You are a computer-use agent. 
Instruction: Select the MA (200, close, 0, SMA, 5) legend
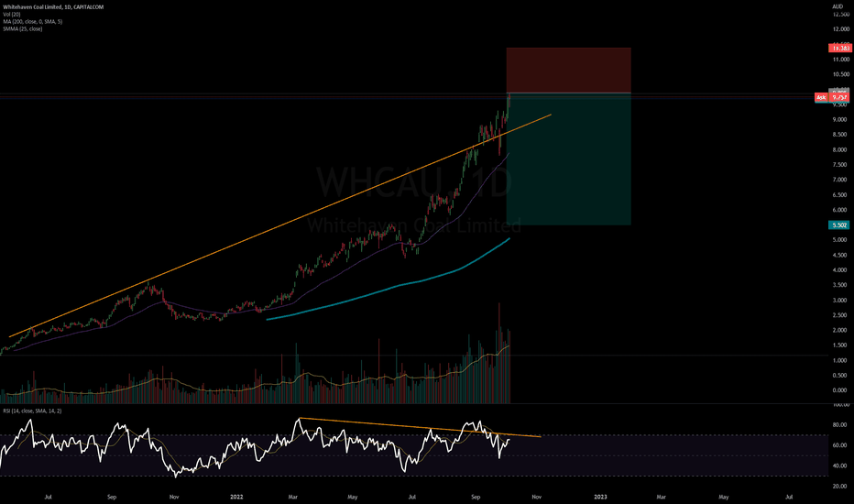(x=33, y=21)
